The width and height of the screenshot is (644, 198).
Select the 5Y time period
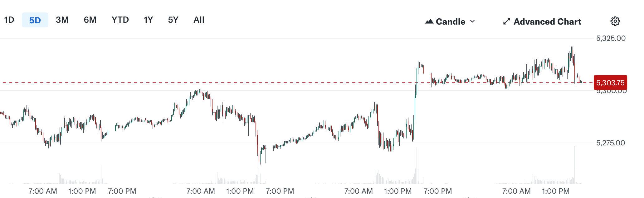click(173, 20)
